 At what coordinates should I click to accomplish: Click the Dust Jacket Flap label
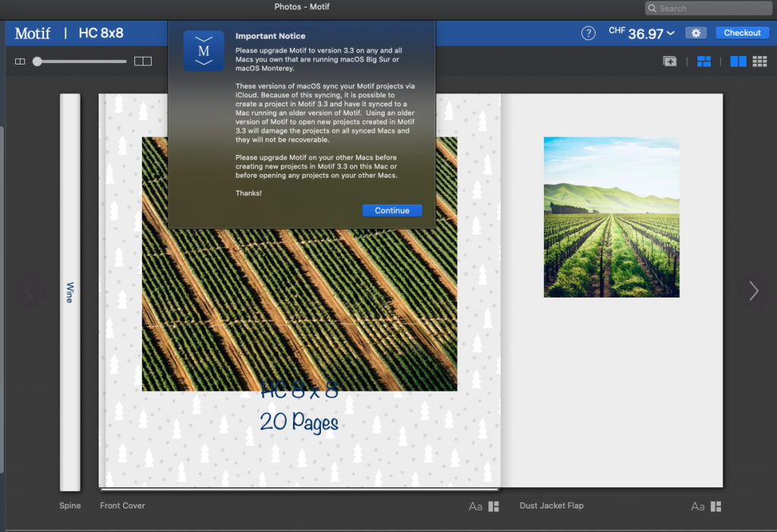pyautogui.click(x=552, y=505)
